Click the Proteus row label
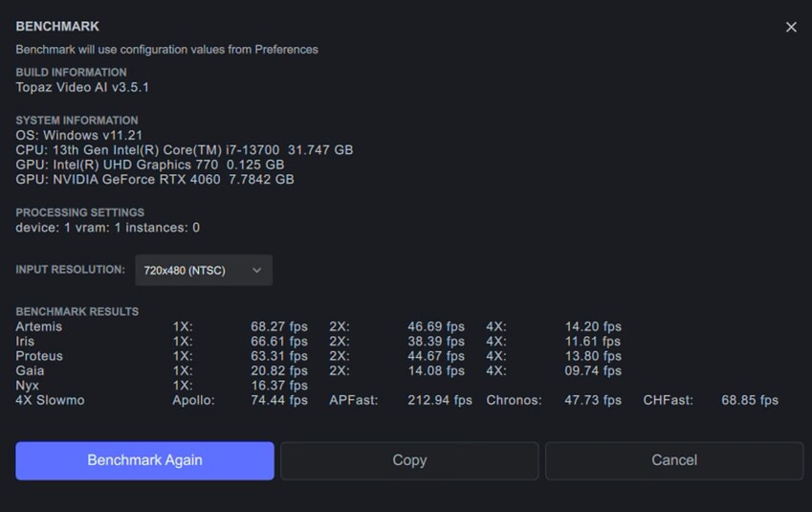The width and height of the screenshot is (812, 512). pos(39,356)
